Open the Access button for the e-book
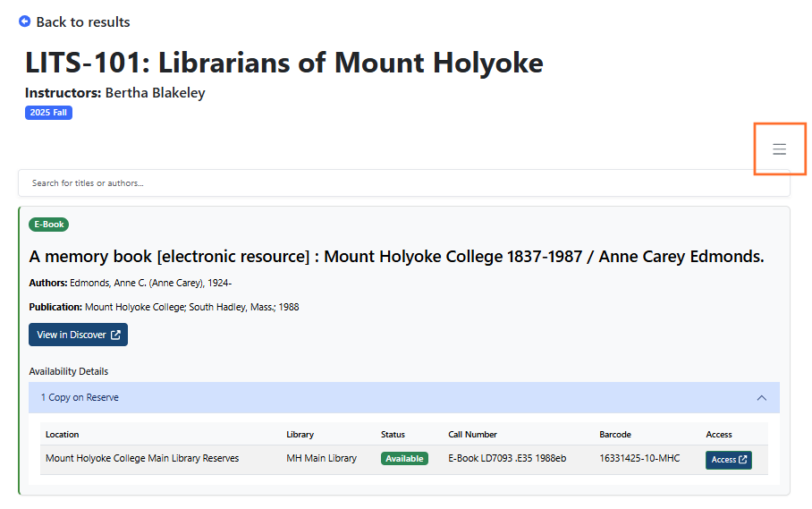Viewport: 812px width, 509px height. (729, 459)
